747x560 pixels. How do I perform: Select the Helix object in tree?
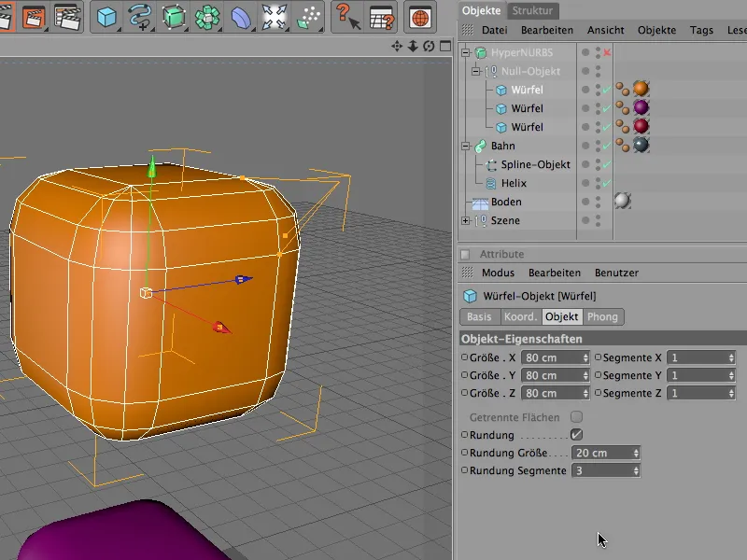pyautogui.click(x=514, y=183)
